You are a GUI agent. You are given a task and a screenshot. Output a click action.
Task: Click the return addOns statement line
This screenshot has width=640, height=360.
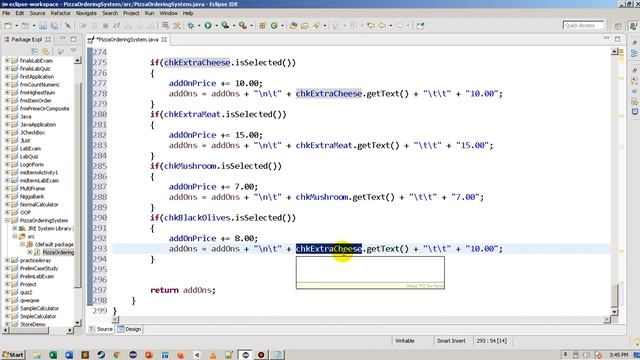[182, 290]
